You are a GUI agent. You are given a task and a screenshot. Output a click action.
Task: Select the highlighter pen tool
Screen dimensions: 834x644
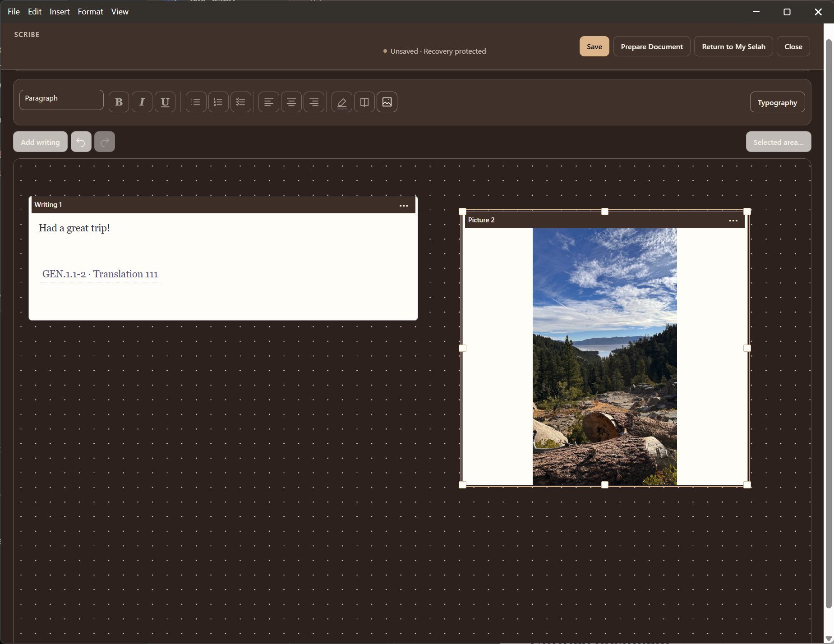click(x=342, y=102)
